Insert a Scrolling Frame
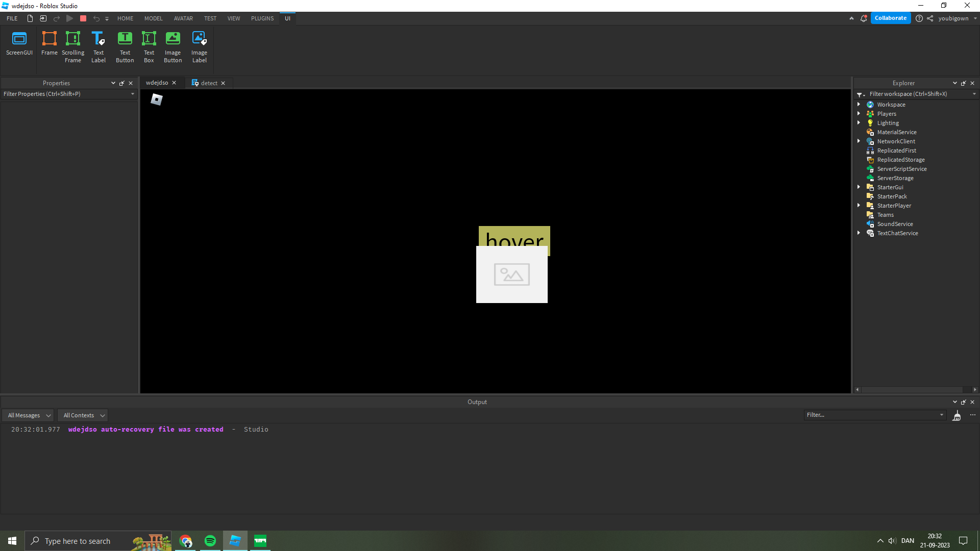 [72, 46]
